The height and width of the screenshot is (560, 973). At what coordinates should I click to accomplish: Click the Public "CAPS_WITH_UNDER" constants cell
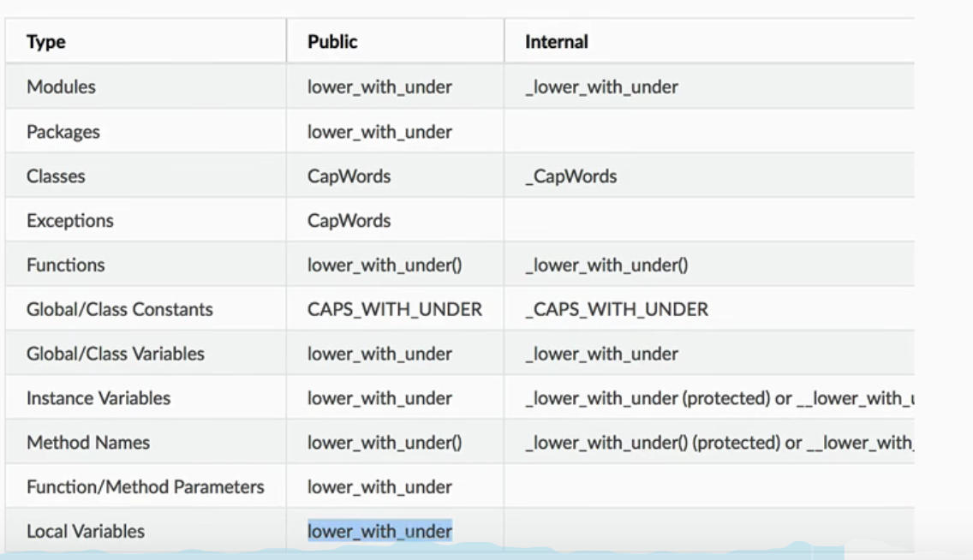[395, 309]
